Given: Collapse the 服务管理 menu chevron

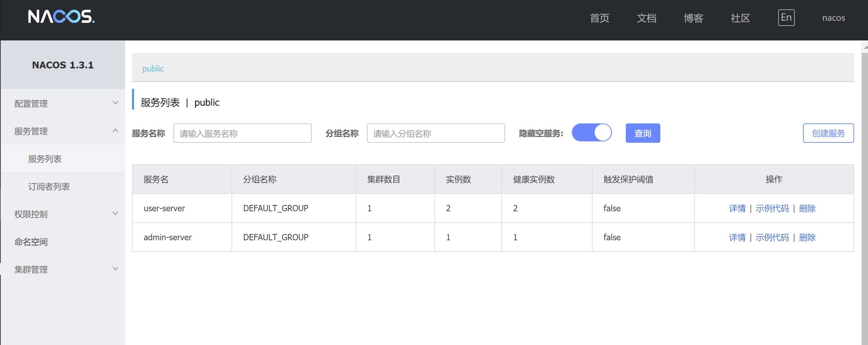Looking at the screenshot, I should 115,131.
